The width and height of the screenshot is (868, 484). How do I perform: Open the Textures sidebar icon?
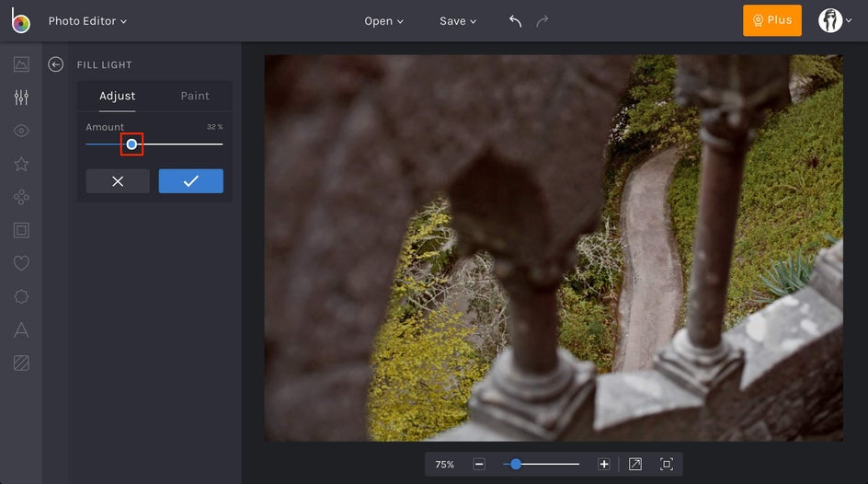point(21,363)
